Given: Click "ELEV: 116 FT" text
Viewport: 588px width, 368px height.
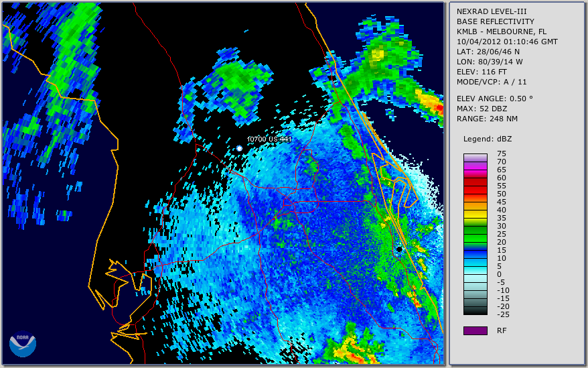Looking at the screenshot, I should 482,72.
